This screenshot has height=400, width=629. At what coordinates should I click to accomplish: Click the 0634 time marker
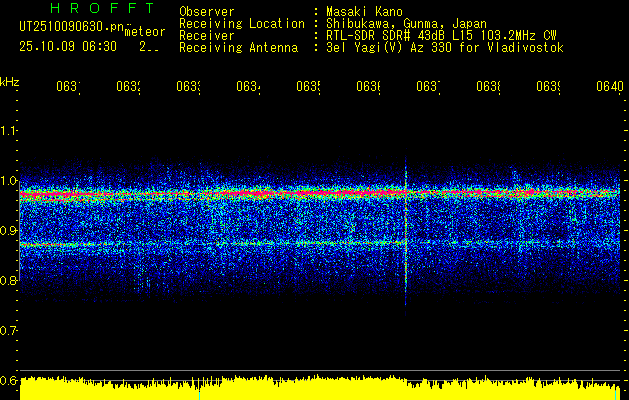pos(248,87)
